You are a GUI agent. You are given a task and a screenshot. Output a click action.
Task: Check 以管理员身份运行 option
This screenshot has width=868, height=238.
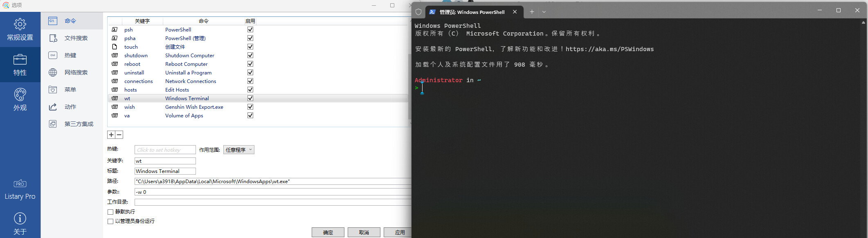click(x=110, y=221)
